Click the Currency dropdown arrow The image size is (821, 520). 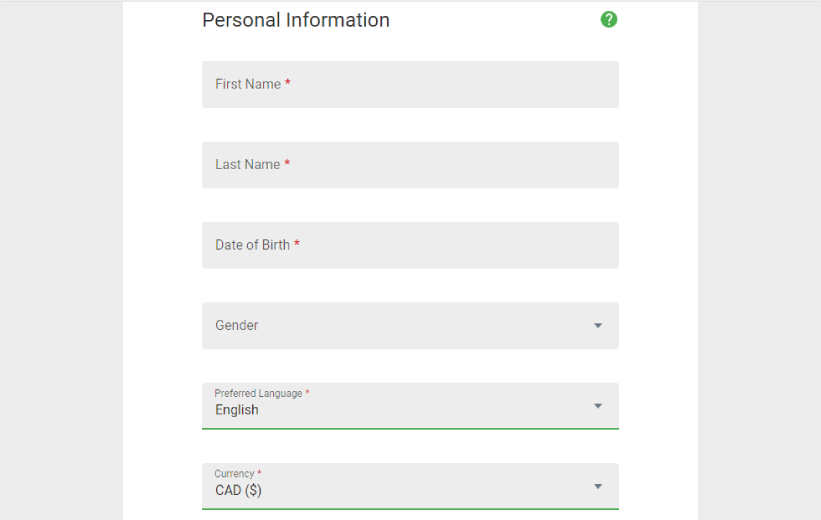click(x=597, y=486)
